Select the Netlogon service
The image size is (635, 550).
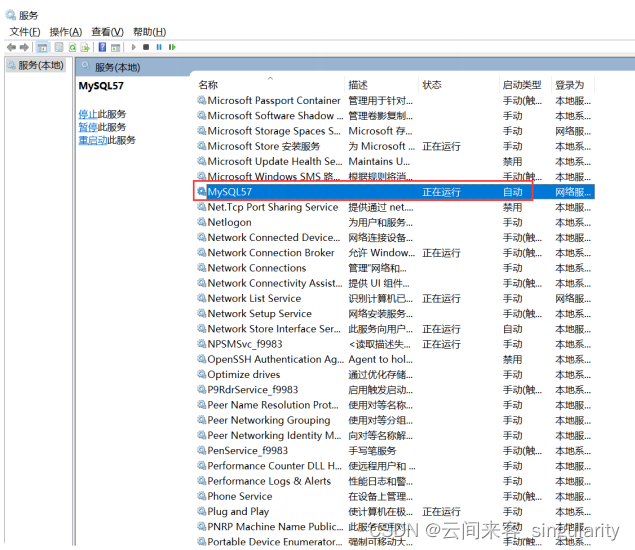tap(395, 222)
